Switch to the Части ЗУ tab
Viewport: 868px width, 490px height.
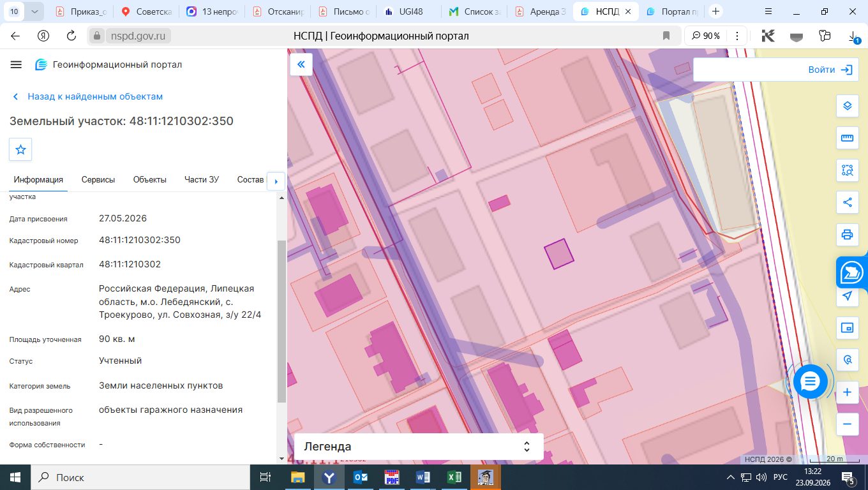[202, 180]
